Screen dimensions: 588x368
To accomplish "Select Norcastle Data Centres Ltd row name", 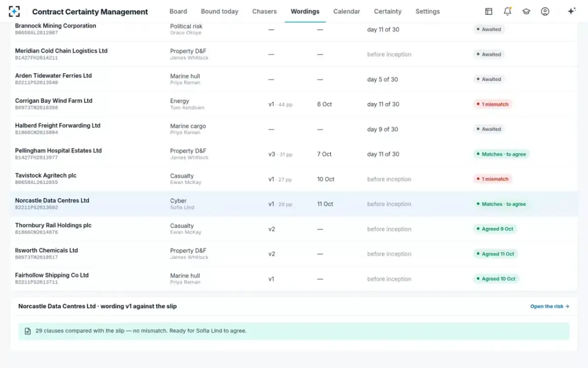I will coord(52,200).
